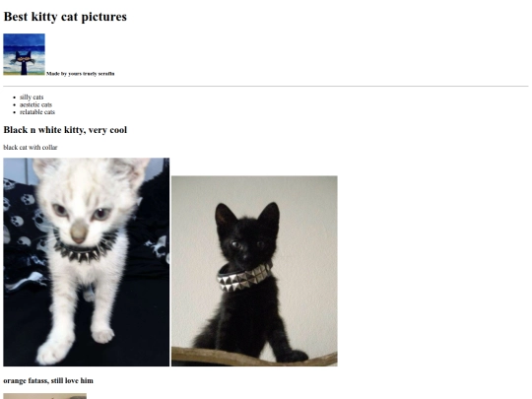
Task: Click the bullet point before 'aestetic cats'
Action: tap(14, 104)
